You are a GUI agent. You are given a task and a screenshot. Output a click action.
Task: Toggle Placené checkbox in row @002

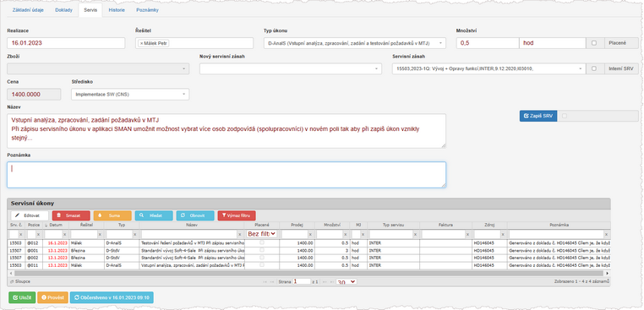click(x=262, y=258)
